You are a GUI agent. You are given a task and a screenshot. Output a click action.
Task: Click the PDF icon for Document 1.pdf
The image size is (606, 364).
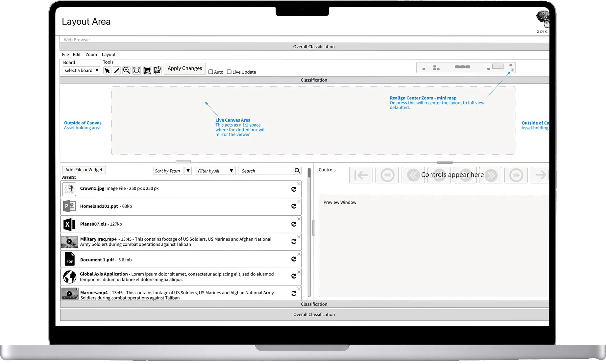[x=69, y=259]
